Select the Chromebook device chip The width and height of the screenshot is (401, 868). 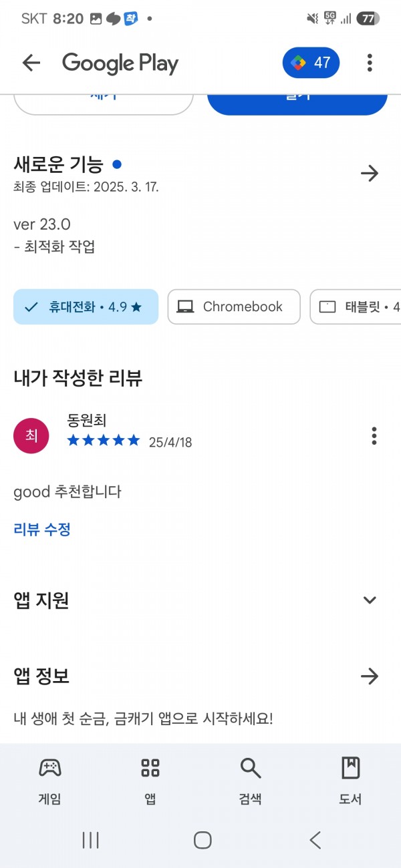click(x=234, y=306)
